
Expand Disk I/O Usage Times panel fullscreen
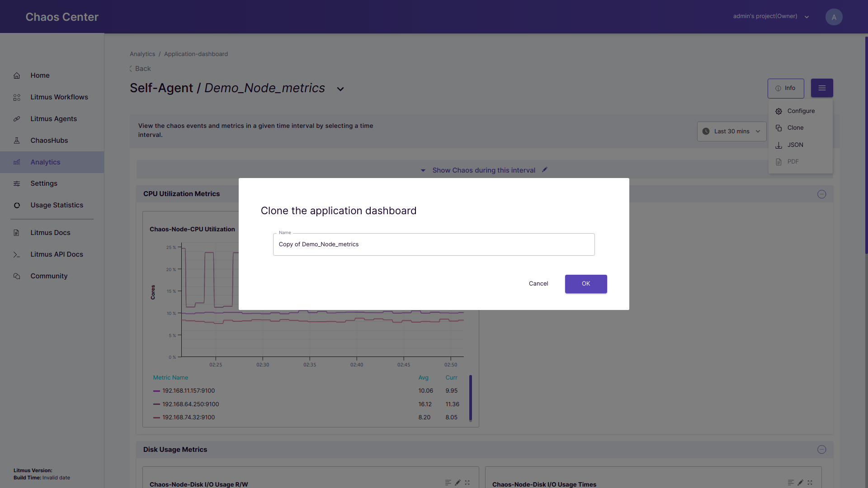[x=810, y=483]
